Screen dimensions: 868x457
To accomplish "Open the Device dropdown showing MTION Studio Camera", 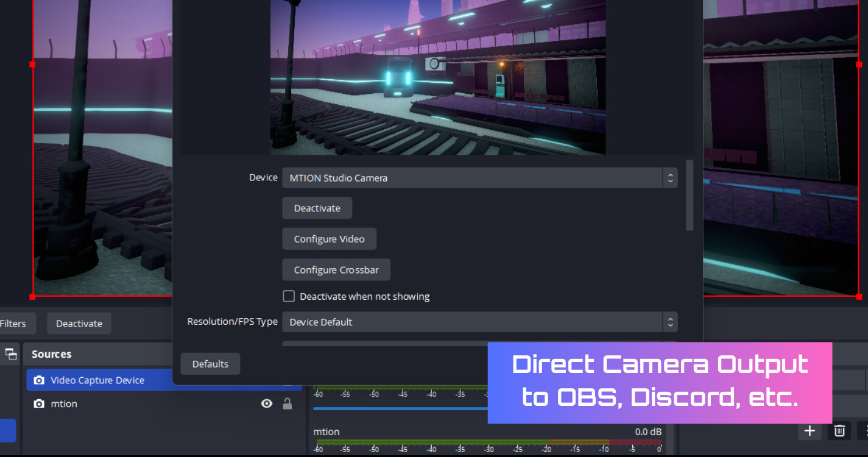I will tap(479, 178).
